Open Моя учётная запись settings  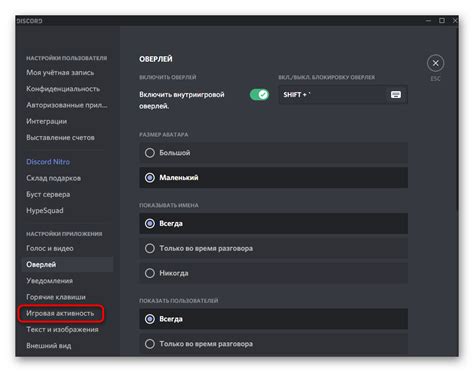[x=60, y=73]
